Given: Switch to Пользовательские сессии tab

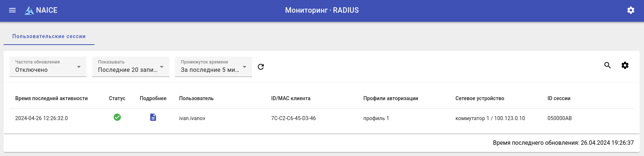Looking at the screenshot, I should 49,36.
